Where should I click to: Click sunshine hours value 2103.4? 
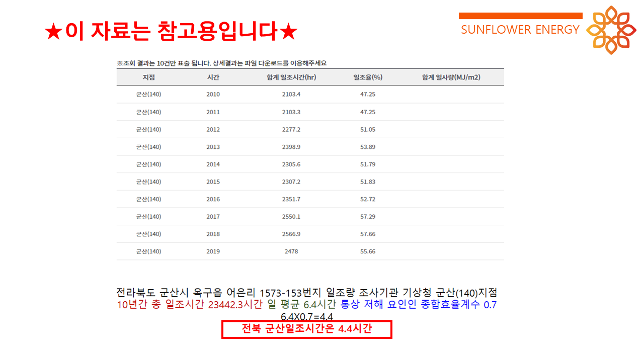tap(291, 95)
